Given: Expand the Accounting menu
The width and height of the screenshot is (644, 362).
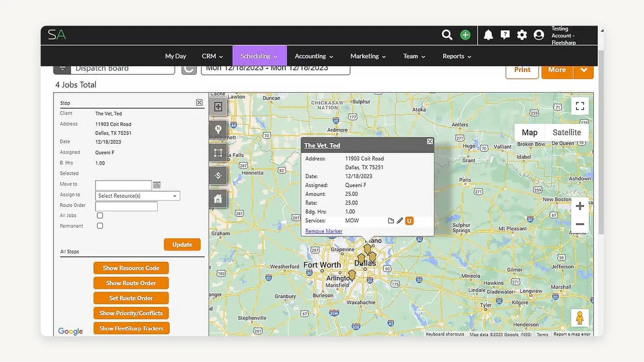Looking at the screenshot, I should click(x=314, y=56).
